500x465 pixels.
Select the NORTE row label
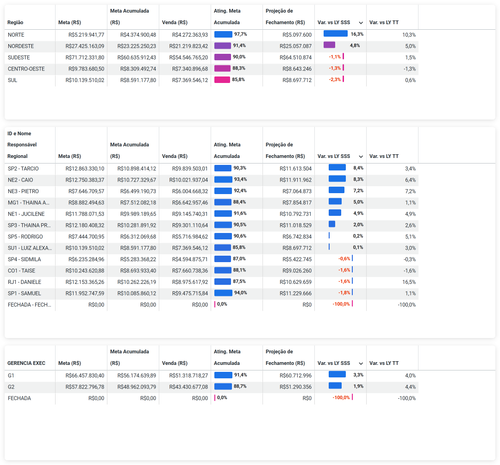pyautogui.click(x=16, y=35)
